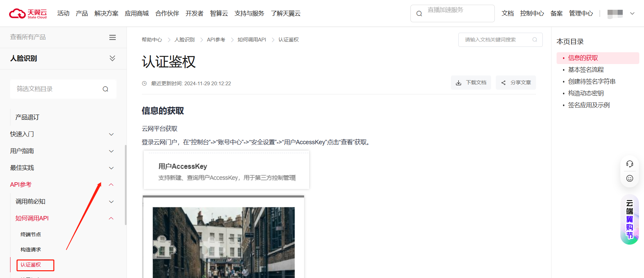
Task: Open the 支持与服务 menu
Action: pyautogui.click(x=249, y=13)
